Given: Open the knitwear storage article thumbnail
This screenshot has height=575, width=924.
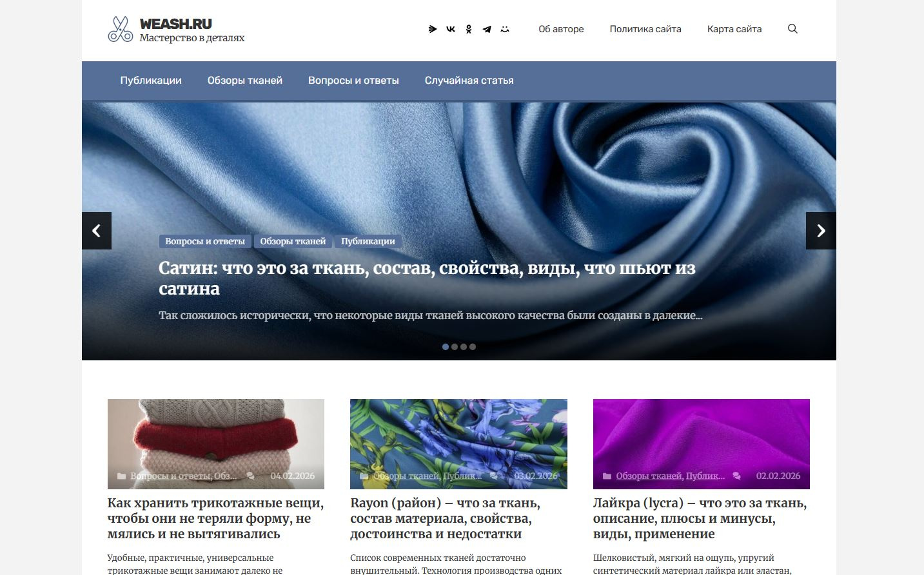Looking at the screenshot, I should (216, 444).
